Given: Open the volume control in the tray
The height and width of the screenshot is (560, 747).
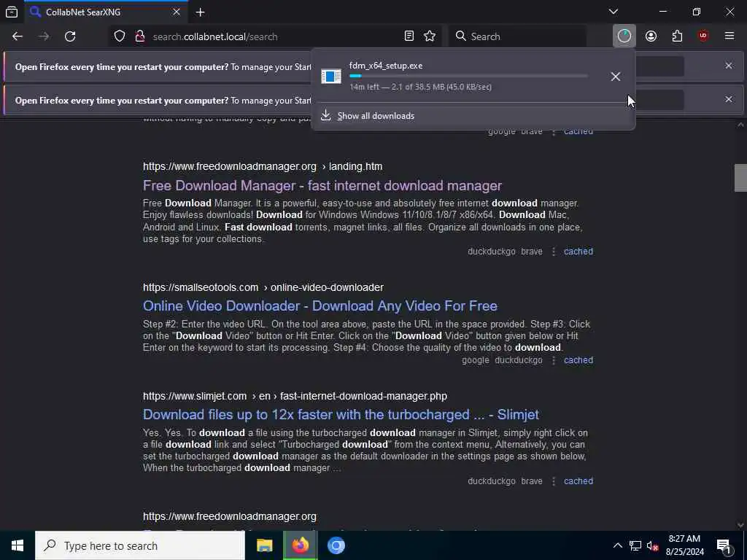Looking at the screenshot, I should [x=652, y=545].
